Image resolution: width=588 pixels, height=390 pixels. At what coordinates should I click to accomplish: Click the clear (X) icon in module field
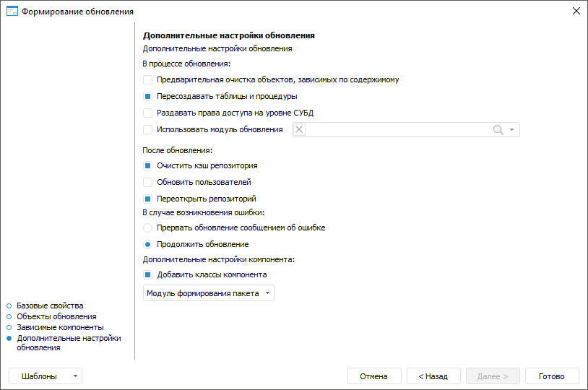300,130
